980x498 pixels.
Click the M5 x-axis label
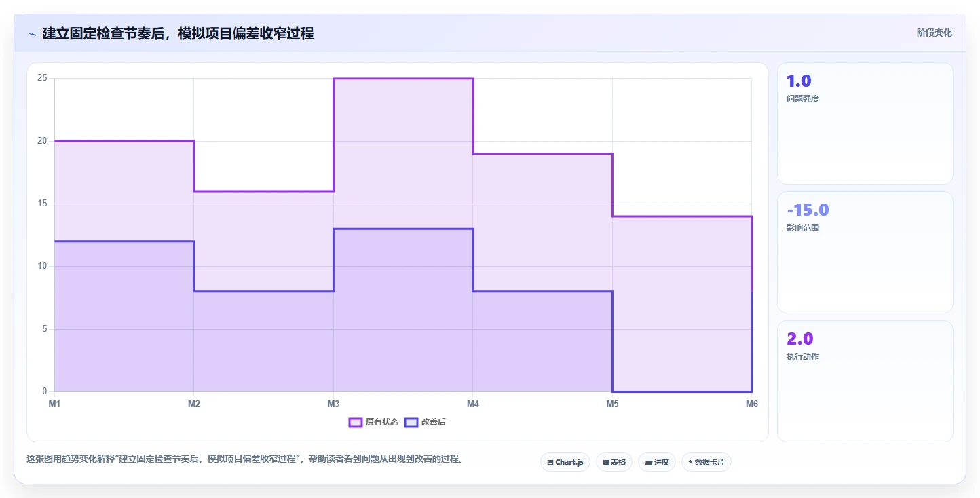click(x=612, y=404)
